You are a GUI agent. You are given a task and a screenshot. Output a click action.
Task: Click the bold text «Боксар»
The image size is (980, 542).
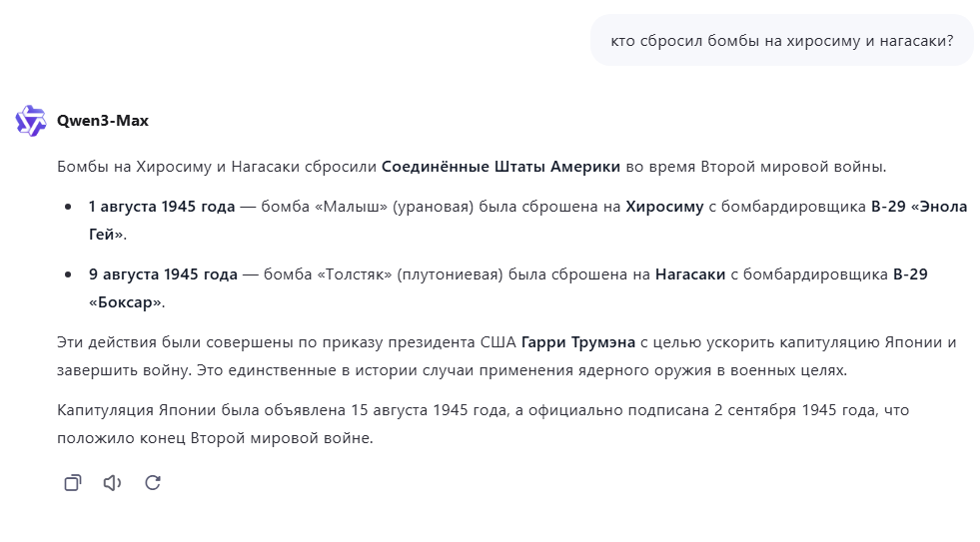point(126,301)
